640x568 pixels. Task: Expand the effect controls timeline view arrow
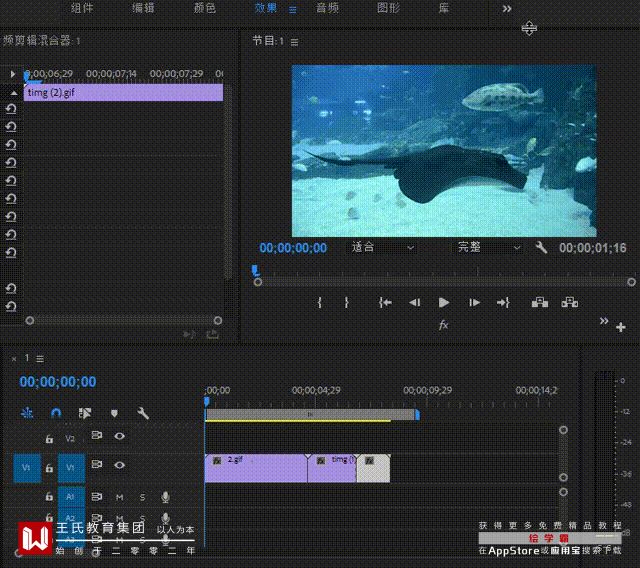point(13,74)
